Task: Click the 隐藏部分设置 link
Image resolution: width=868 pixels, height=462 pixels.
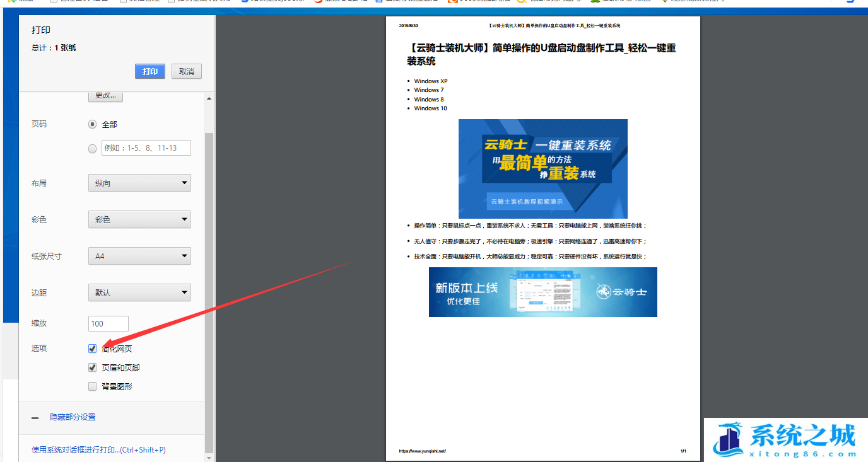Action: click(73, 417)
